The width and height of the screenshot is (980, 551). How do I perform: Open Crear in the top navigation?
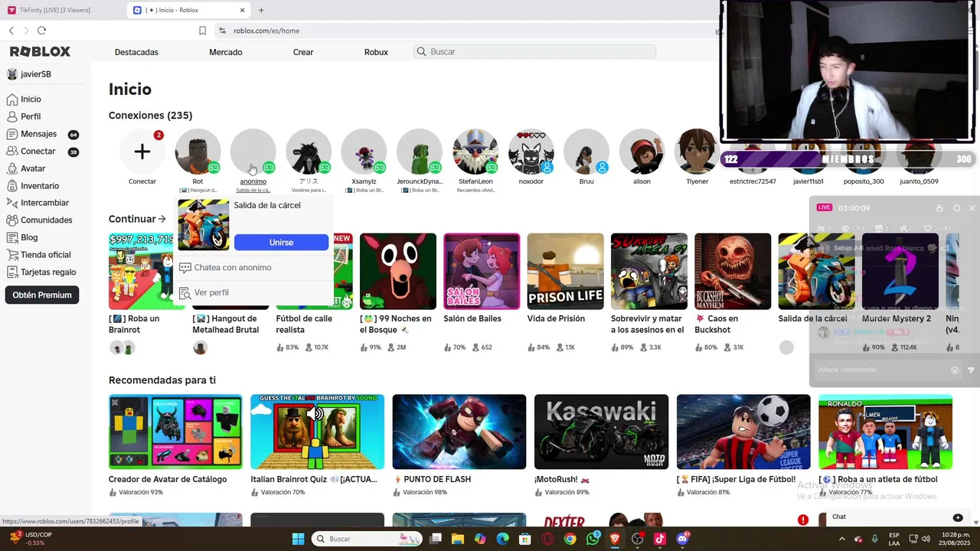[303, 52]
